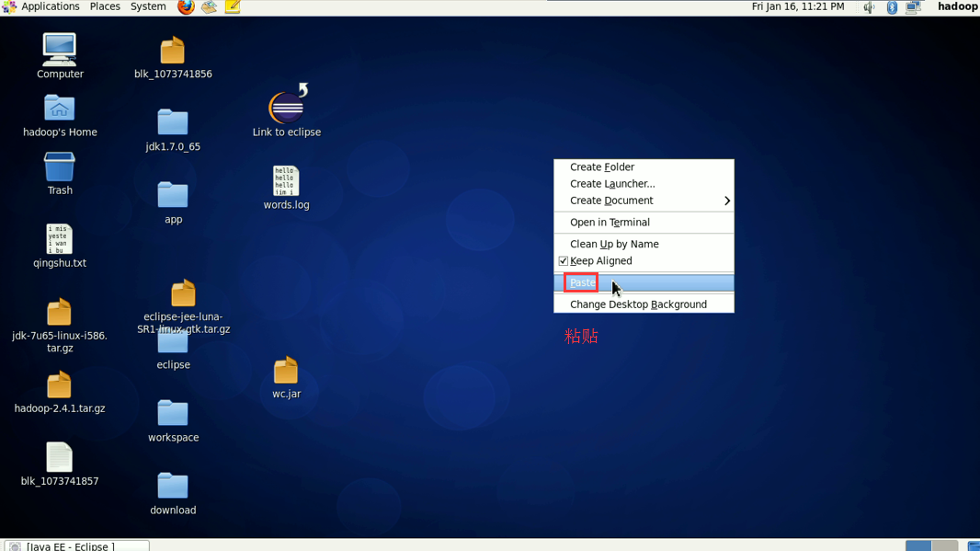The width and height of the screenshot is (980, 551).
Task: Select the blk_1073741857 file icon
Action: tap(60, 457)
